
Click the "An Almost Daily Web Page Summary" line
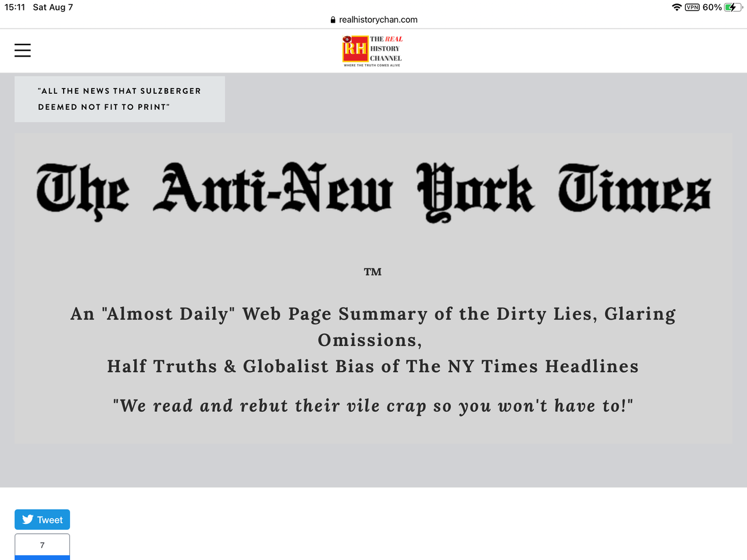pos(373,314)
